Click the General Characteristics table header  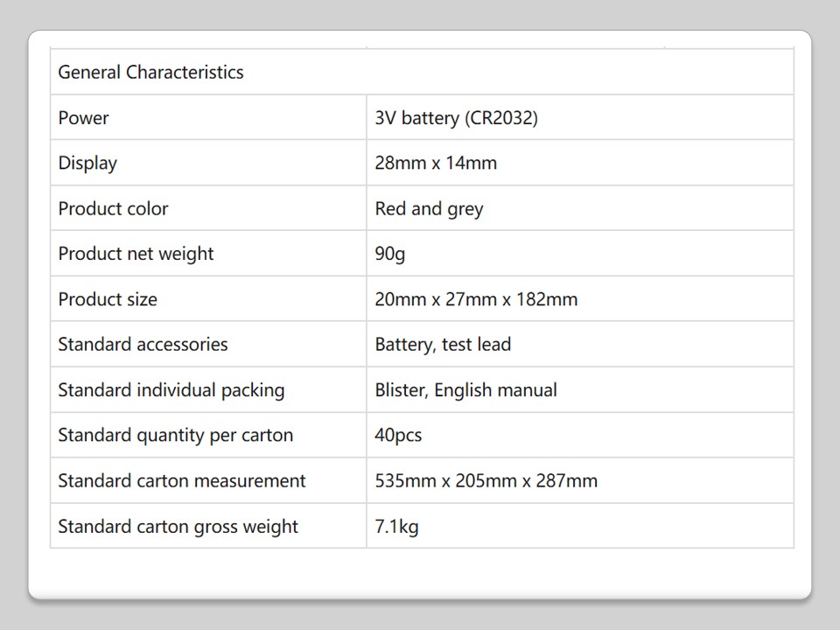coord(150,72)
